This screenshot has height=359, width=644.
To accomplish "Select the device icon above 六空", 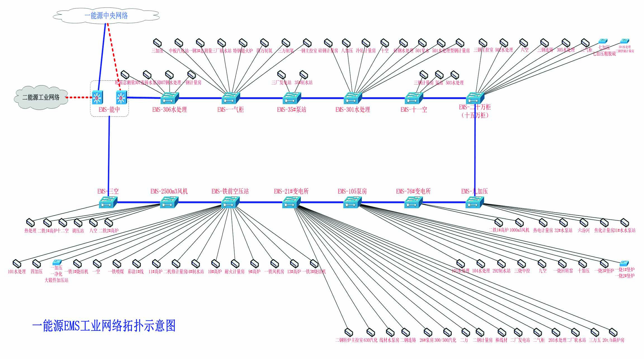I will [524, 43].
